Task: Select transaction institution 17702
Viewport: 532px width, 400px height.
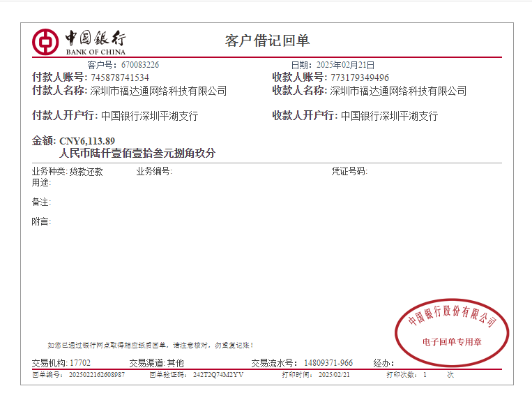Action: [80, 363]
